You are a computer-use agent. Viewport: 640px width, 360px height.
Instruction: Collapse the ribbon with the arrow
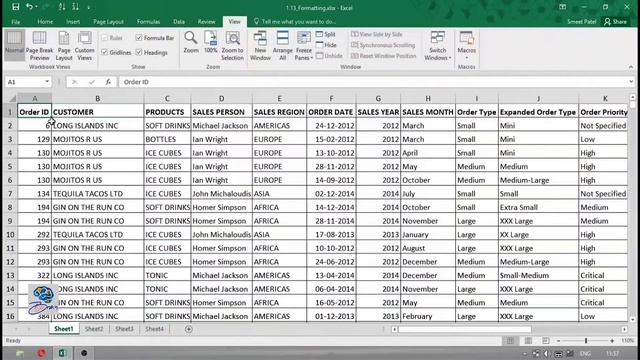click(x=631, y=67)
